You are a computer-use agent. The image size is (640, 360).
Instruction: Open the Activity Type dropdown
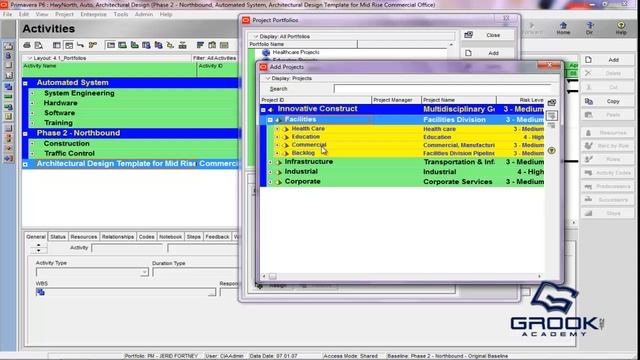[144, 272]
